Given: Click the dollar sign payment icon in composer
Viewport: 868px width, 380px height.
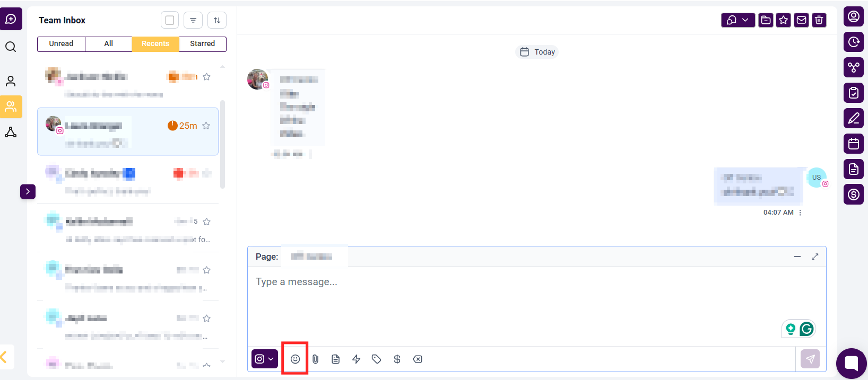Looking at the screenshot, I should tap(397, 359).
